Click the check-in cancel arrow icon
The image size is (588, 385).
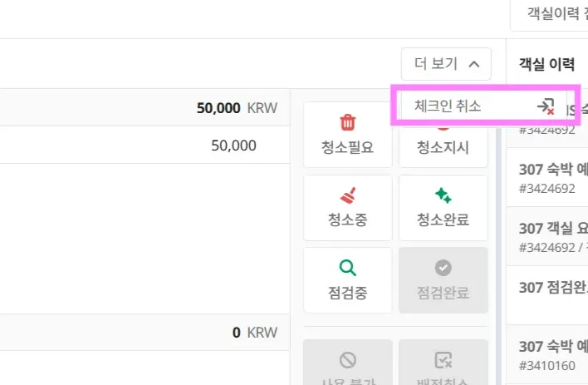[546, 106]
